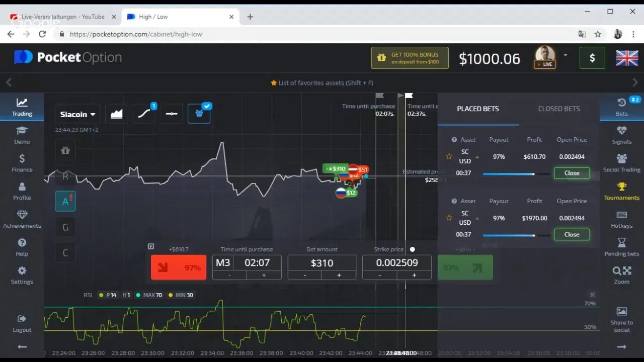Open the indicators tool icon
Viewport: 644px width, 362px height.
click(172, 114)
